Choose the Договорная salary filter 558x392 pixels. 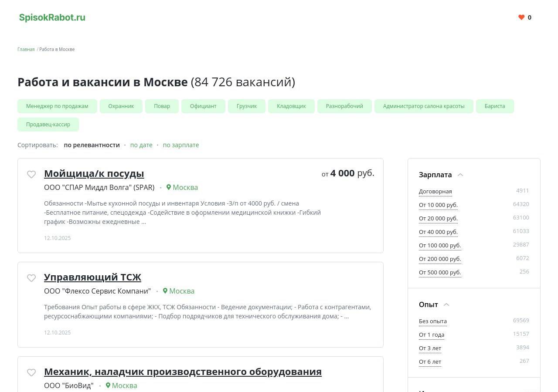pyautogui.click(x=435, y=191)
